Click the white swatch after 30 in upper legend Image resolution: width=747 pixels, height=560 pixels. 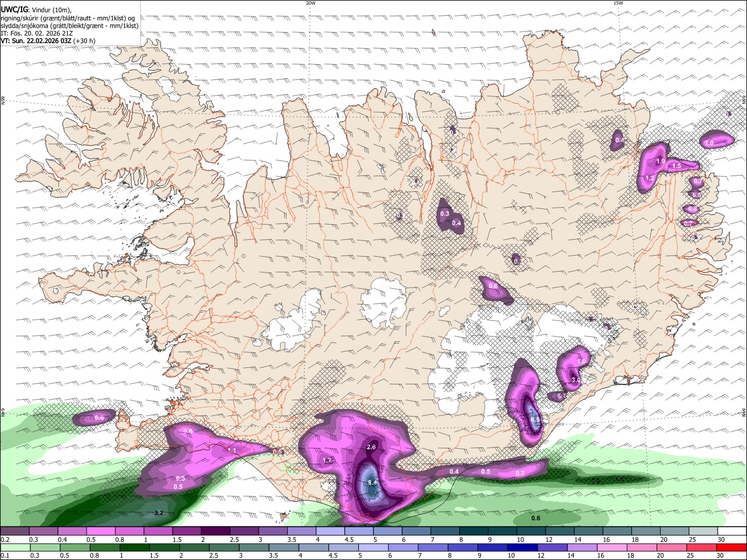pos(732,531)
